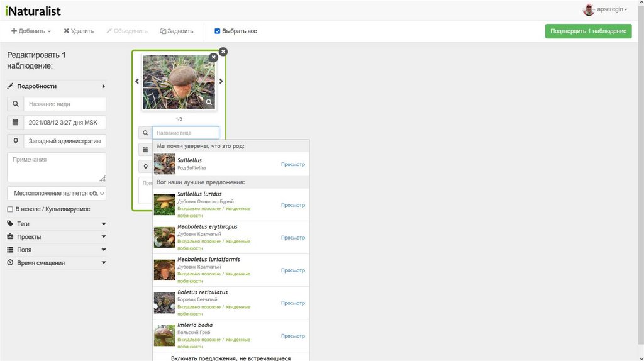Select Neoboletus luridiformis suggestion thumbnail
This screenshot has width=644, height=361.
164,270
